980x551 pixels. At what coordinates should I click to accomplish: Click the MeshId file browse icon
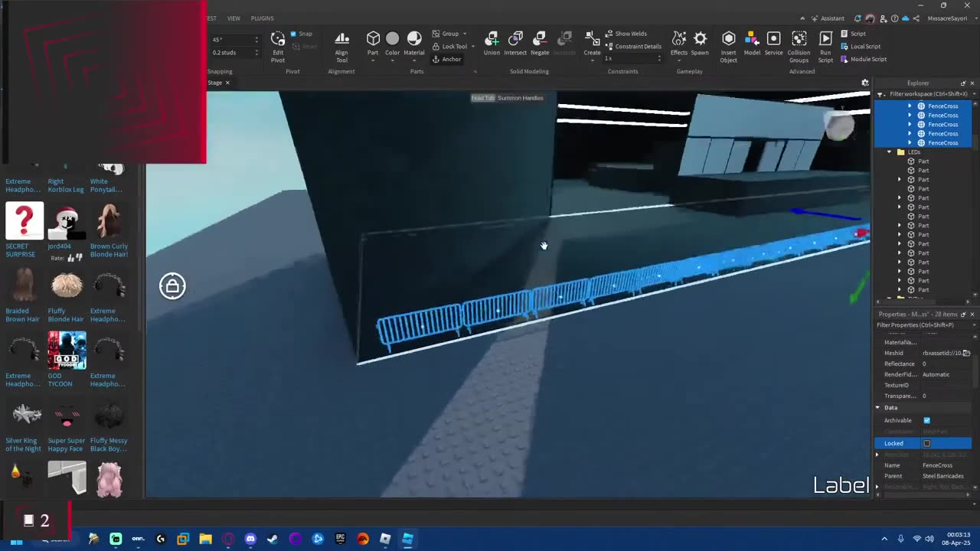click(x=966, y=353)
